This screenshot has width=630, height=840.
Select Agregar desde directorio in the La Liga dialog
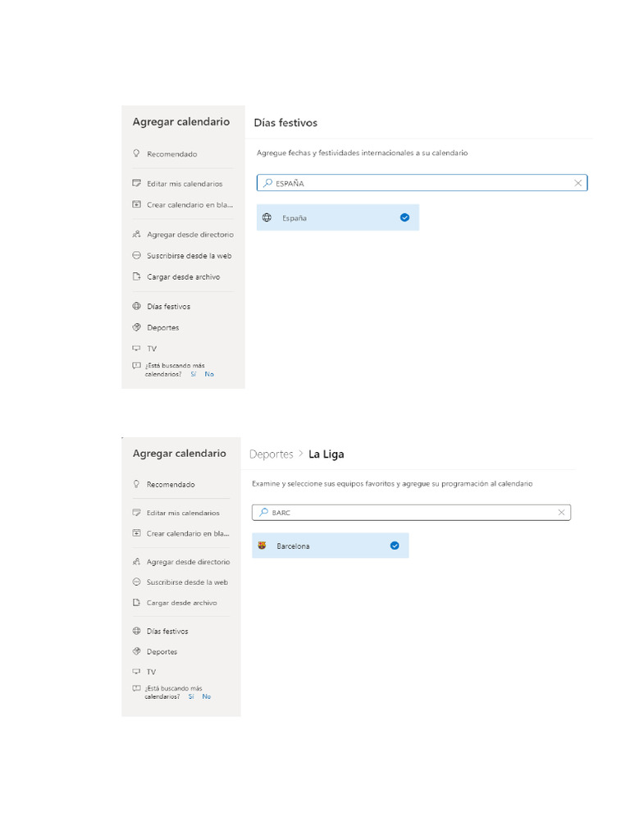pos(188,562)
